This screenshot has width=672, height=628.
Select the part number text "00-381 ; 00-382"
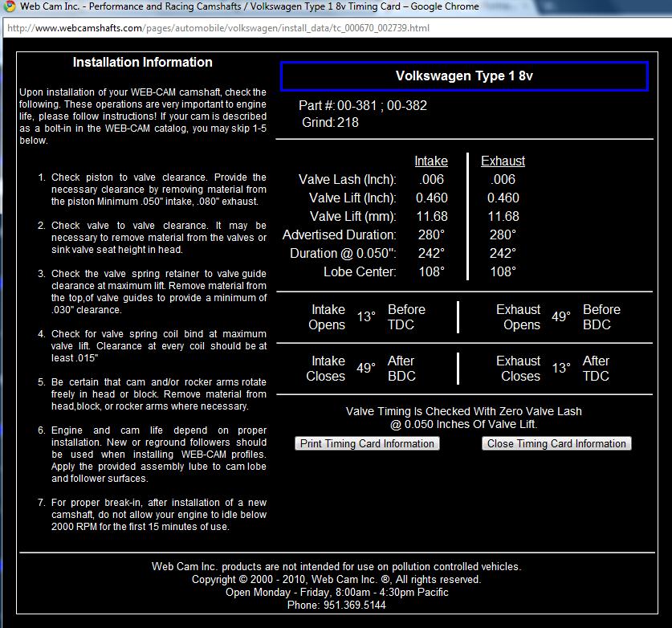click(x=382, y=105)
